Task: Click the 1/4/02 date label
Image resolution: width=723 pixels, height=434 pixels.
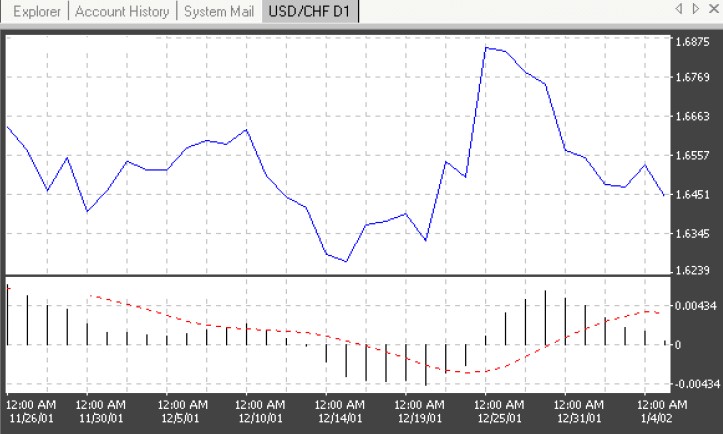Action: tap(655, 419)
